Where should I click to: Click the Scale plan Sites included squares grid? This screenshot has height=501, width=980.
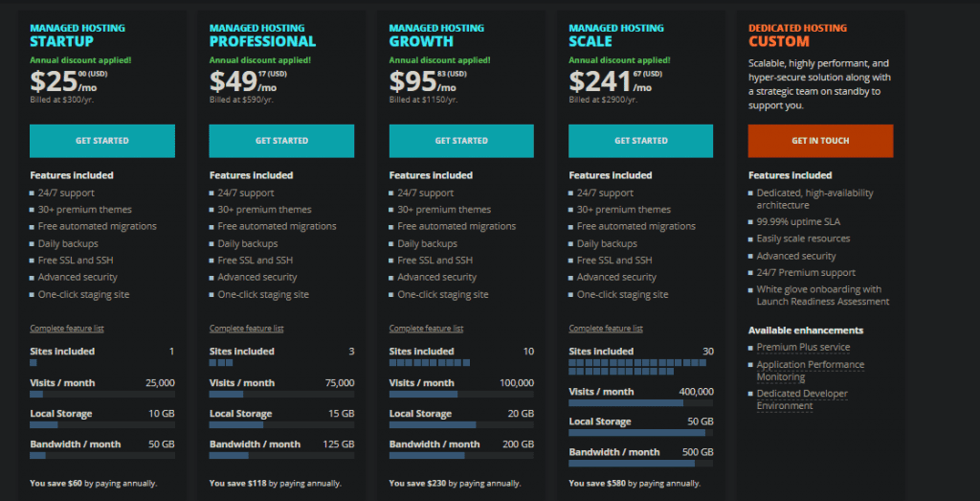[637, 367]
